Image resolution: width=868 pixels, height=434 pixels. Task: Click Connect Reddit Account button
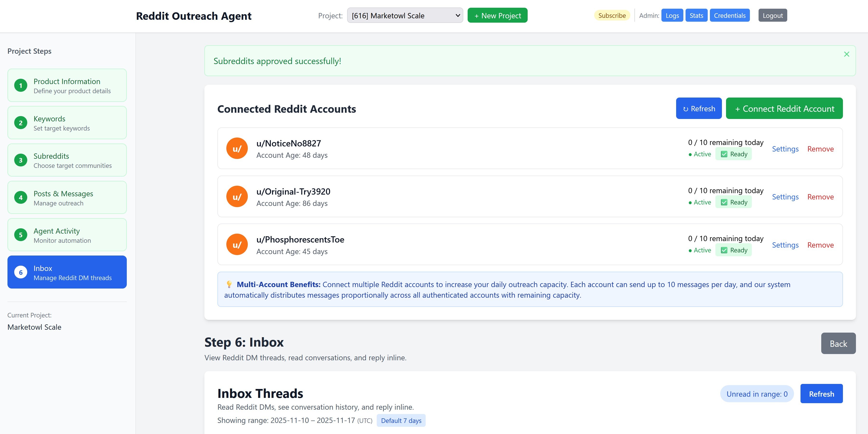coord(784,108)
